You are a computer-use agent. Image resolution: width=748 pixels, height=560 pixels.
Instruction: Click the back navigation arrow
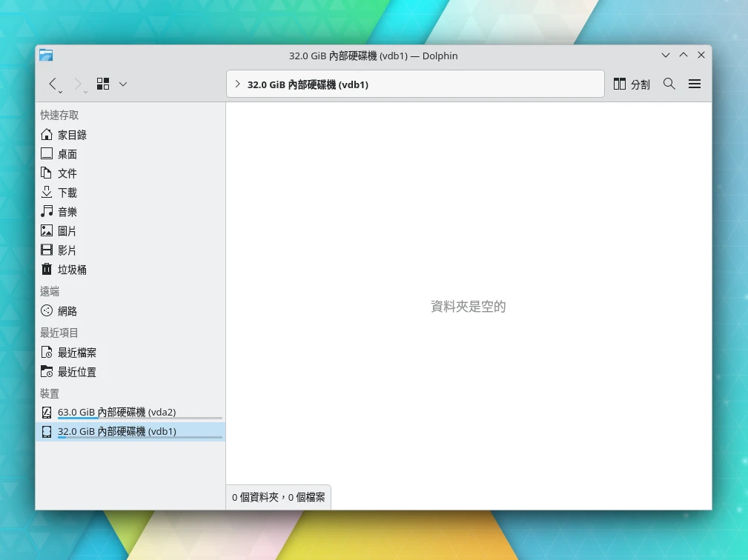point(53,84)
